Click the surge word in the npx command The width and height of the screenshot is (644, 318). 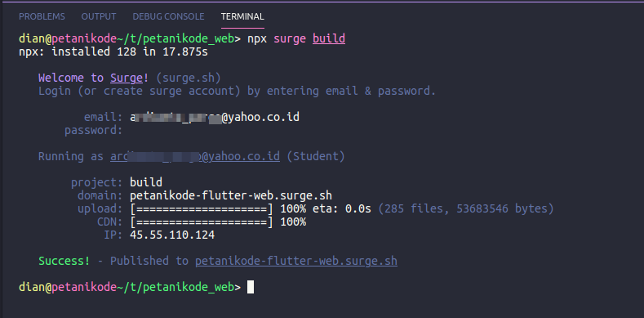point(290,39)
